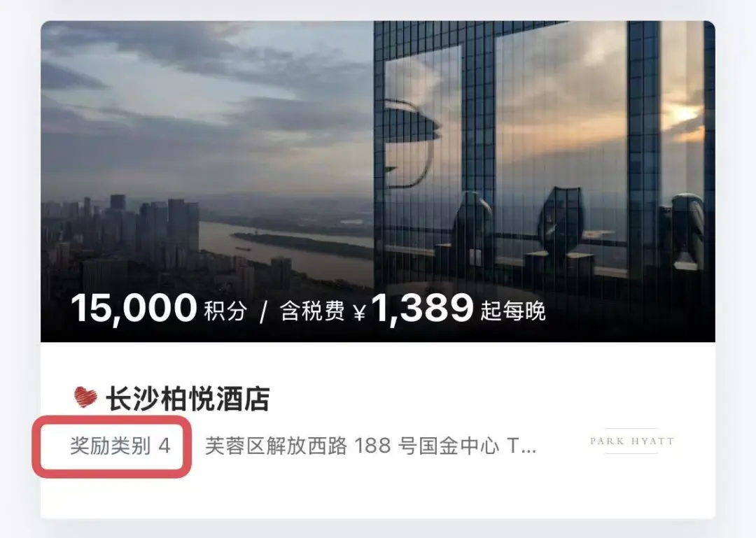Screen dimensions: 756x538
Task: Toggle the red heart favorite icon
Action: tap(85, 397)
